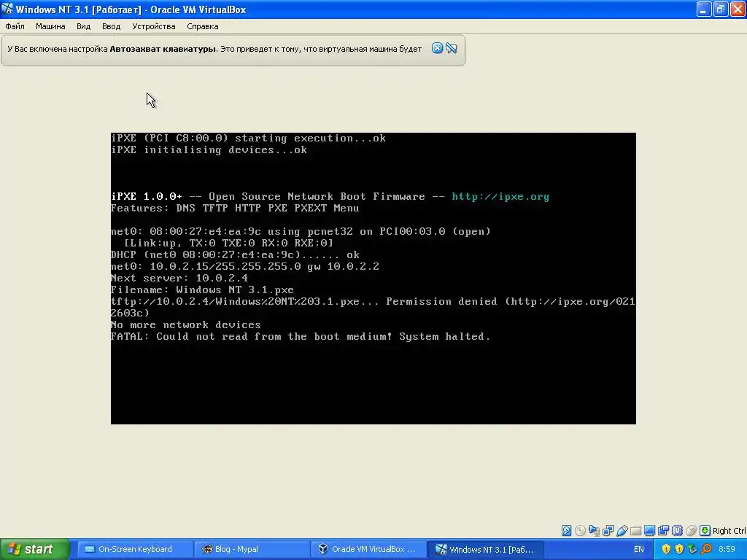Click the keyboard capture green arrow icon
Screen dimensions: 747x560
click(705, 531)
